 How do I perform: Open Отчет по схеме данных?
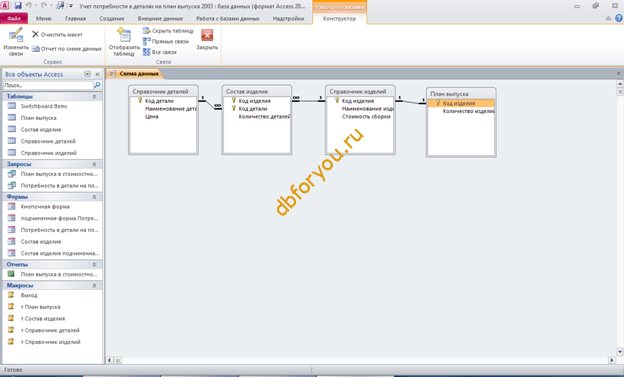coord(66,49)
